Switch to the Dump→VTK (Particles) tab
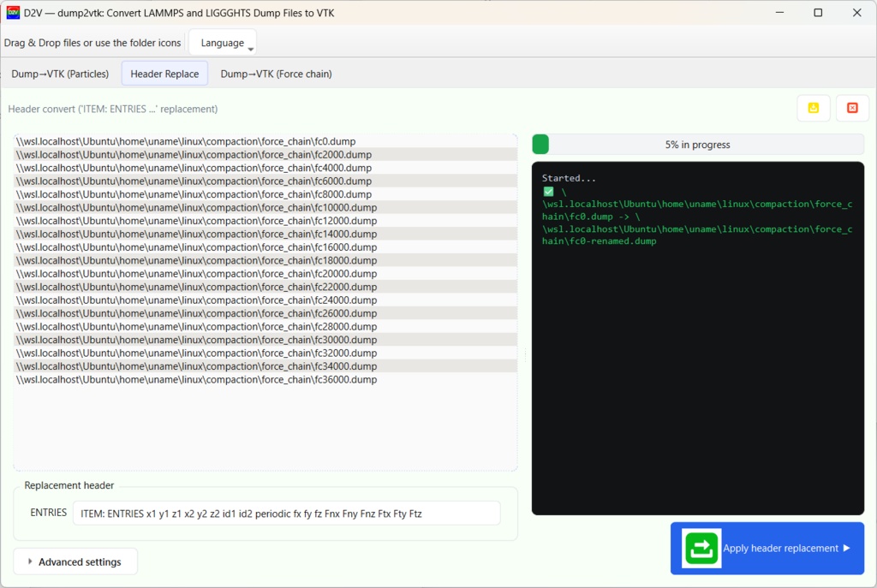 point(60,74)
